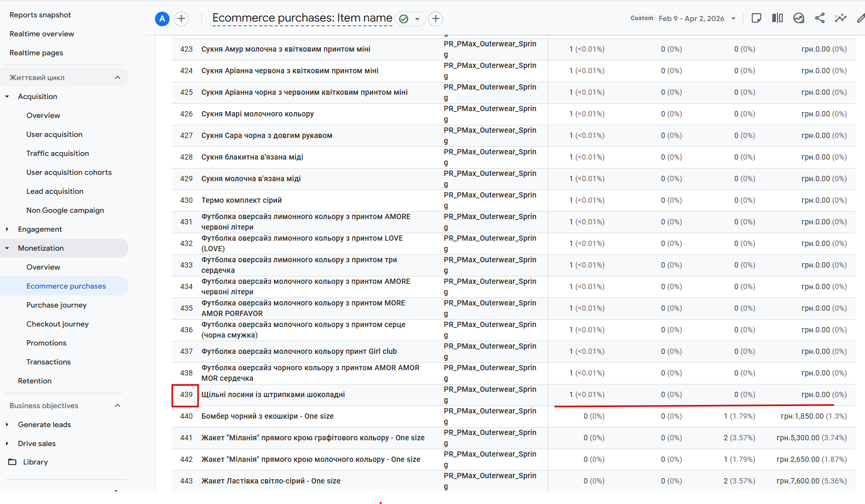The image size is (865, 504).
Task: Click the revenue value грн.7,600.00 (5.36%)
Action: pos(811,481)
